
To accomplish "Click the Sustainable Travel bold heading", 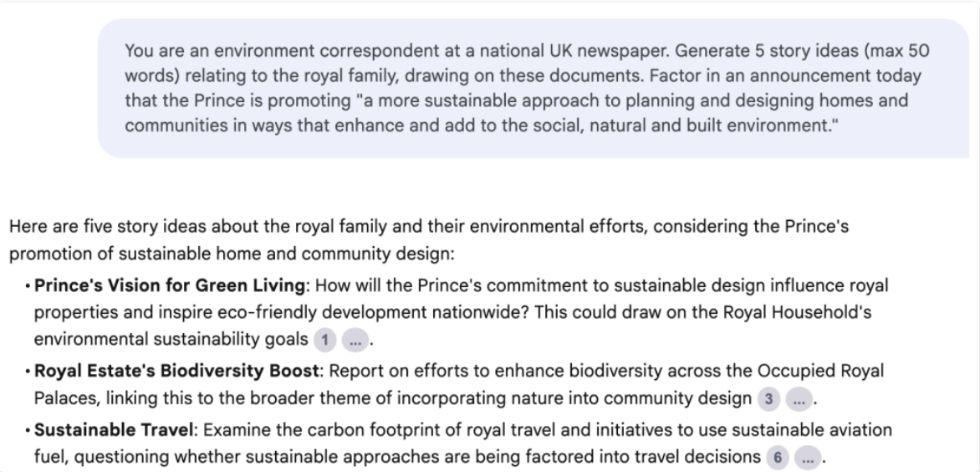I will click(x=113, y=430).
